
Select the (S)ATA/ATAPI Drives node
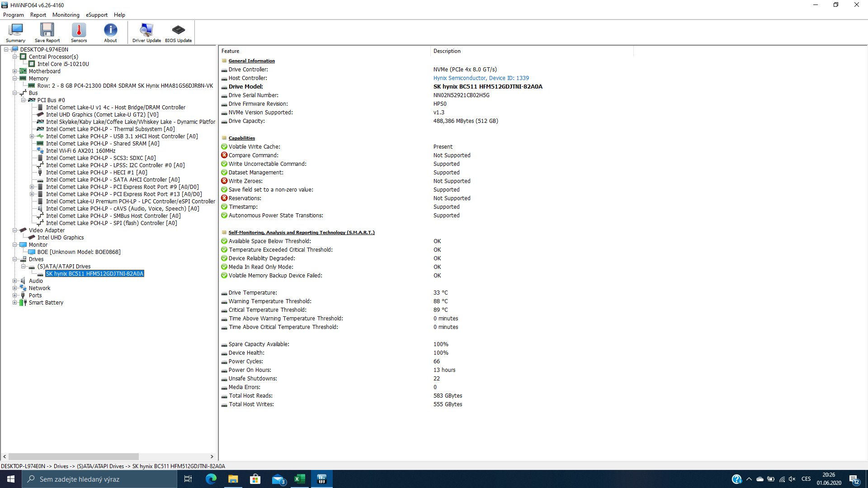point(64,267)
